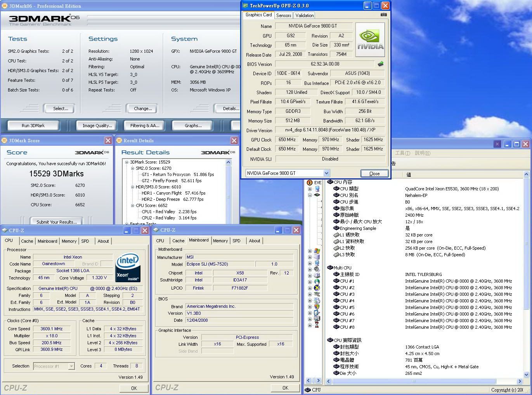The width and height of the screenshot is (532, 395).
Task: Select the multimedia speaker icon in EVEREST tree
Action: [317, 269]
